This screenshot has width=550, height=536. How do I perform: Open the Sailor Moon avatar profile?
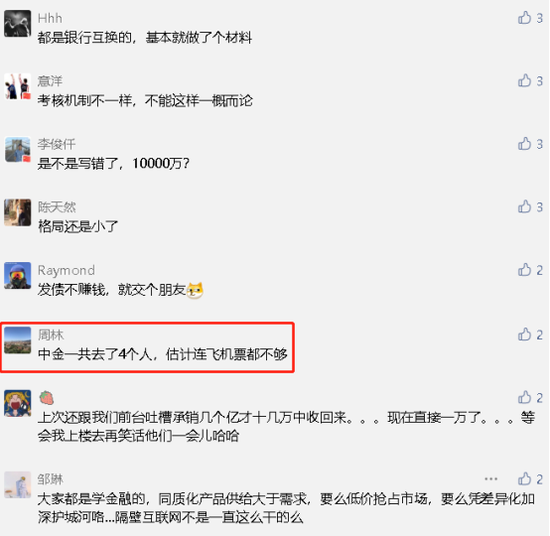(18, 403)
